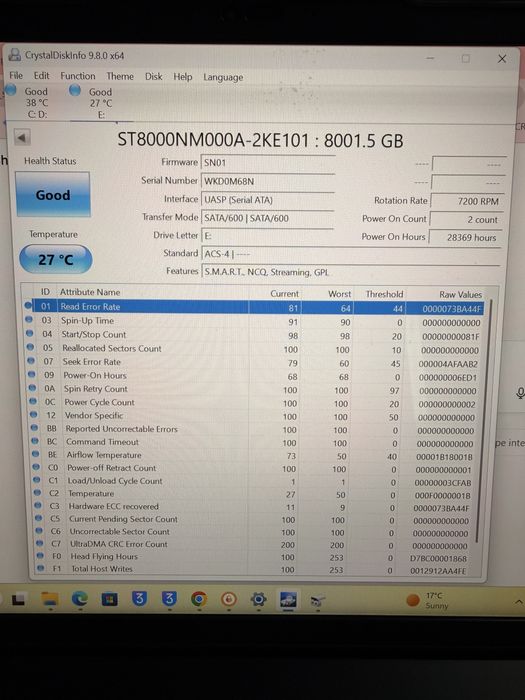Select the Reported Uncorrectable Errors row

point(254,430)
